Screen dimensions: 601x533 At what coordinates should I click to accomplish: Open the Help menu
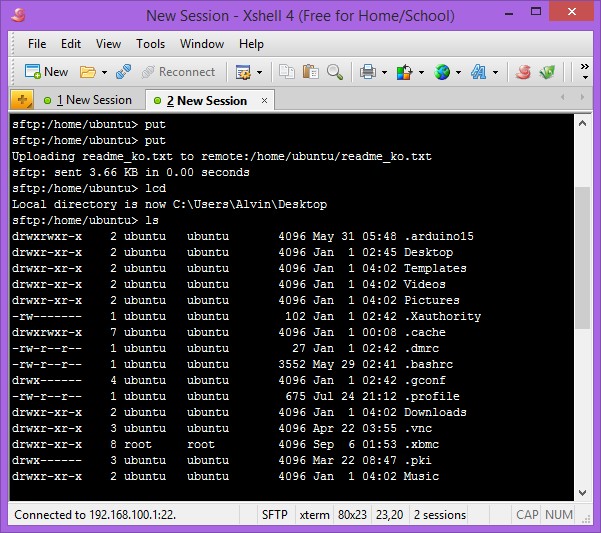click(251, 44)
